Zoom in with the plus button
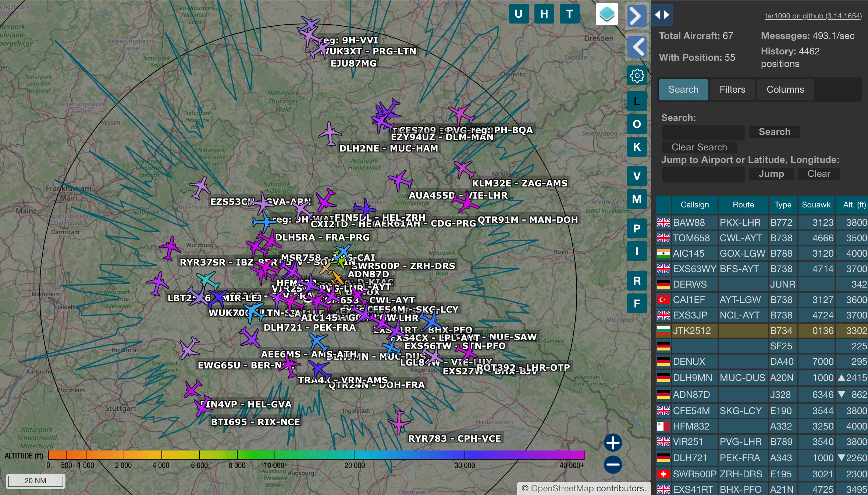868x495 pixels. (613, 442)
